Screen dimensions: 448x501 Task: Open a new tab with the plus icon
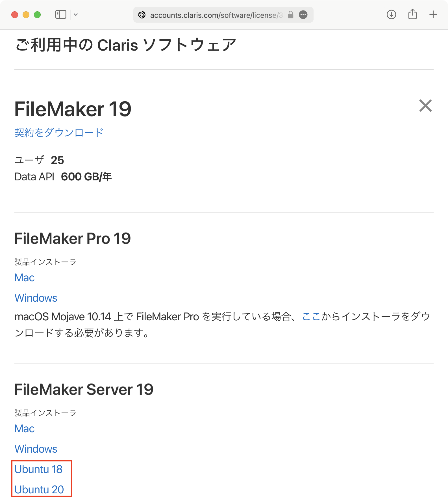pos(433,15)
